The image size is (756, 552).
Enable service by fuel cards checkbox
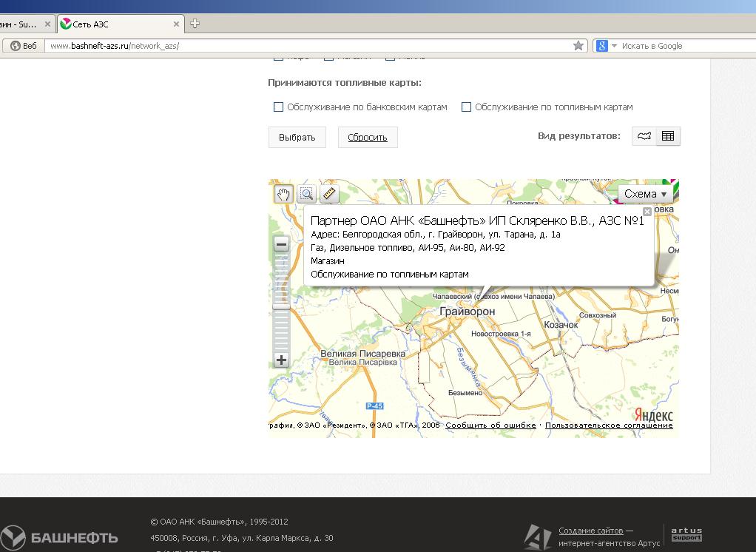pyautogui.click(x=466, y=107)
